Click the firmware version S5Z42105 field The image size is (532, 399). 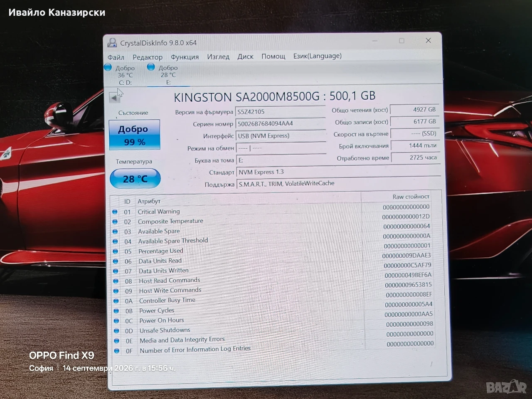click(281, 111)
